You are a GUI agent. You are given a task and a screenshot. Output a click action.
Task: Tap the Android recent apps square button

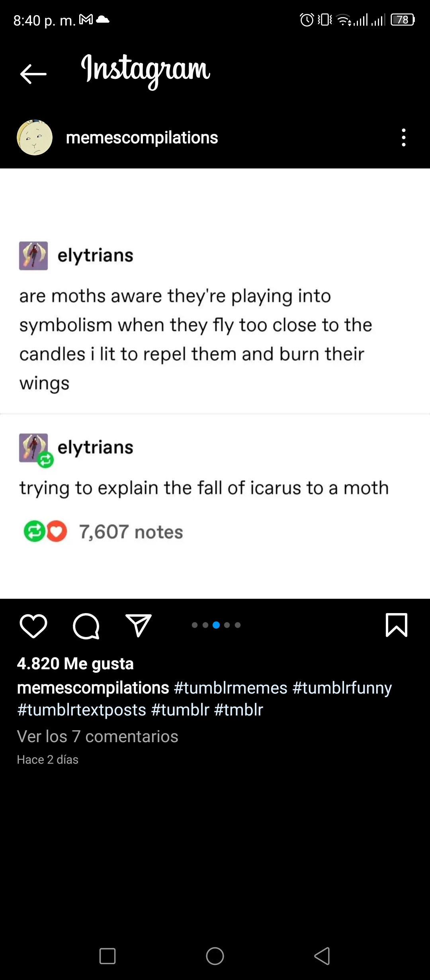pyautogui.click(x=107, y=956)
